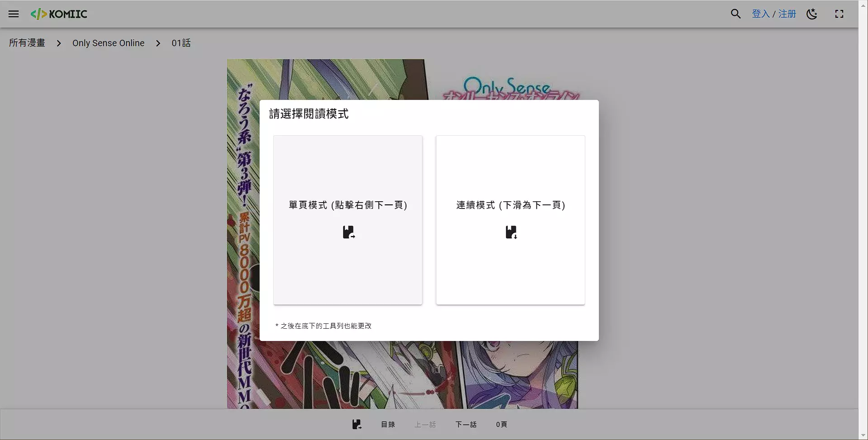Click 登入 / 注册 login link

773,14
